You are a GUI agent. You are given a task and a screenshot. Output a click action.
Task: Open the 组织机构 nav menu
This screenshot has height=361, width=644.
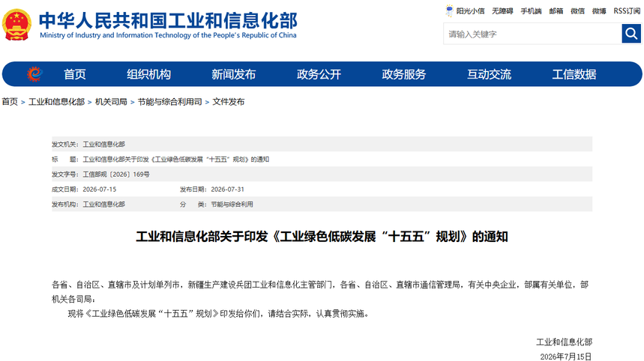tap(148, 74)
